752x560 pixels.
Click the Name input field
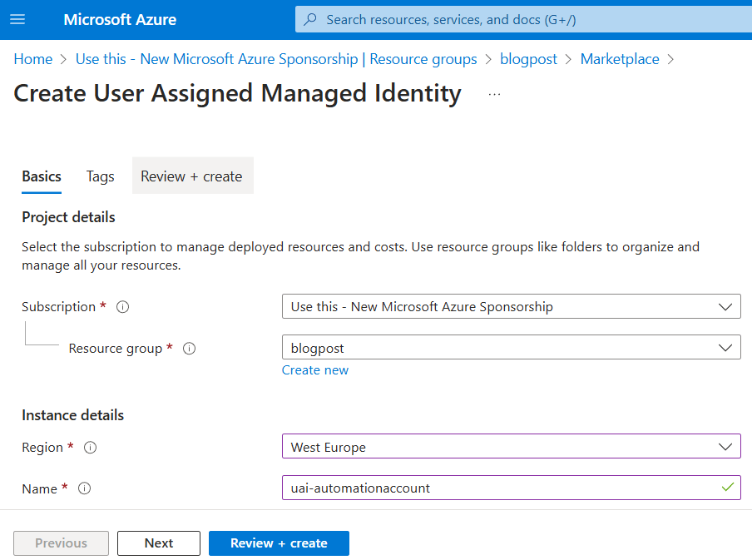tap(499, 488)
